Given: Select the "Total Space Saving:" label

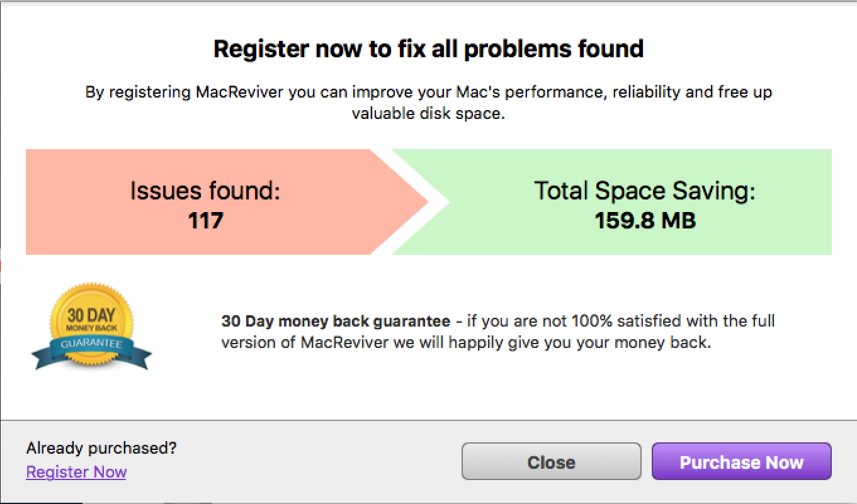Looking at the screenshot, I should (x=644, y=191).
